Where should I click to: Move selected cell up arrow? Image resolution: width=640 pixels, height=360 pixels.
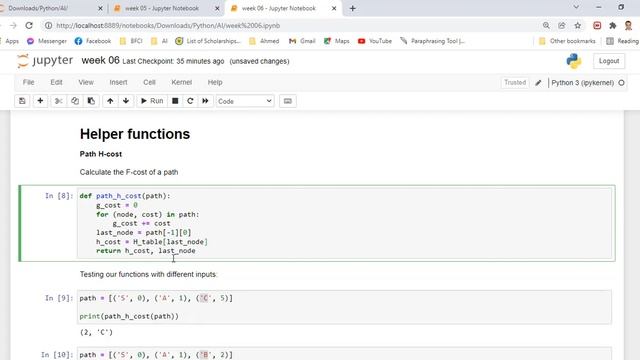[x=110, y=101]
